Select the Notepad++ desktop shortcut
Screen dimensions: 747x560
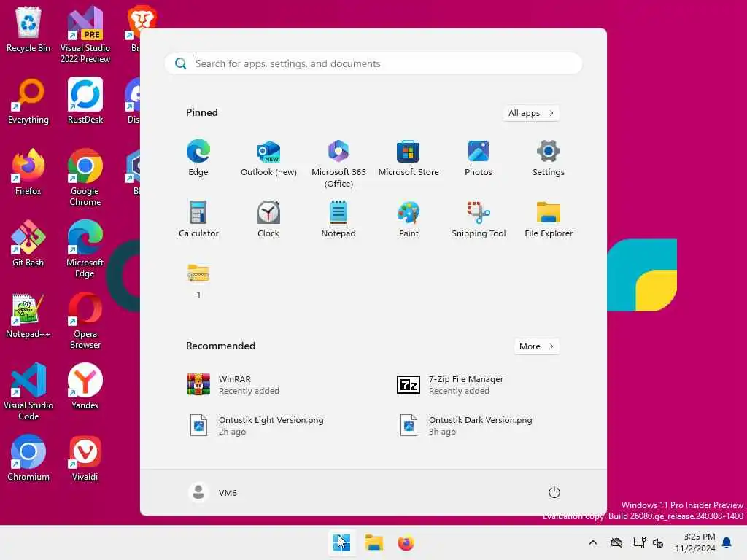pos(28,315)
